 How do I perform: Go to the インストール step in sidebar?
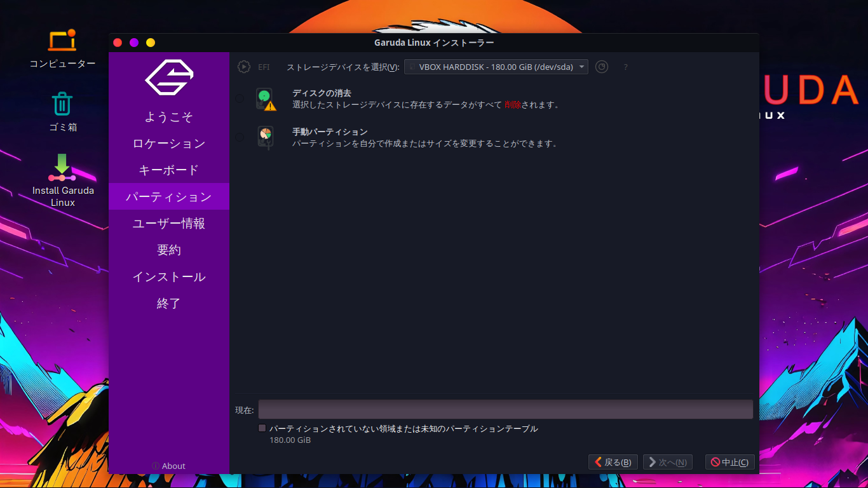pos(169,277)
